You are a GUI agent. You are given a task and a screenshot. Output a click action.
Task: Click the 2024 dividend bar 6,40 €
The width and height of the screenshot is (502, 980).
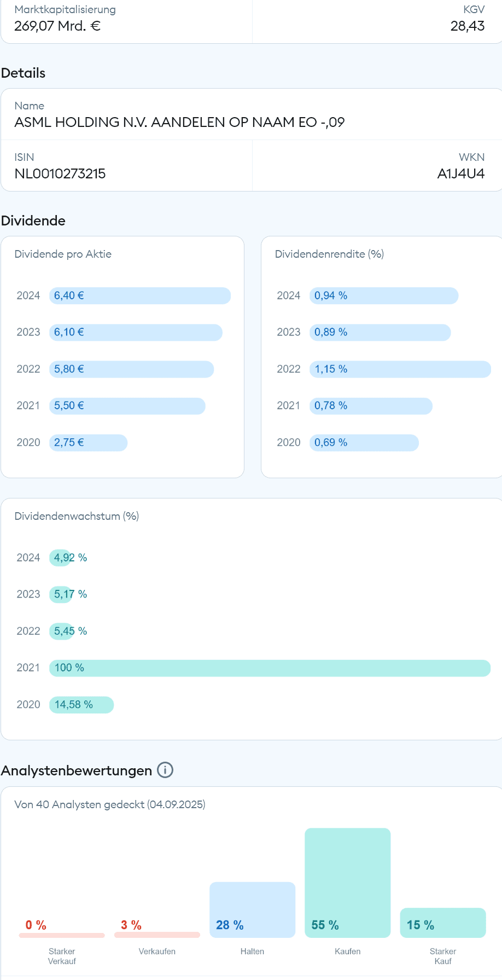coord(140,296)
